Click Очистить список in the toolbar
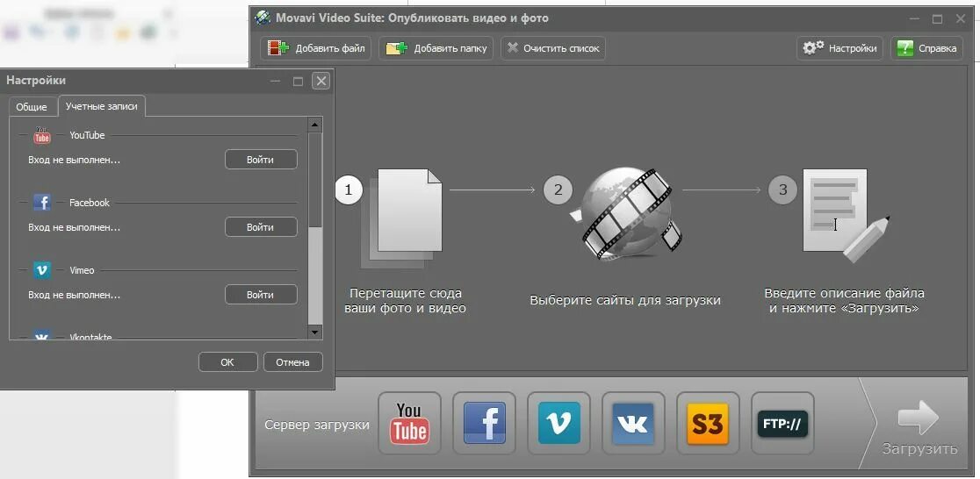 click(553, 48)
